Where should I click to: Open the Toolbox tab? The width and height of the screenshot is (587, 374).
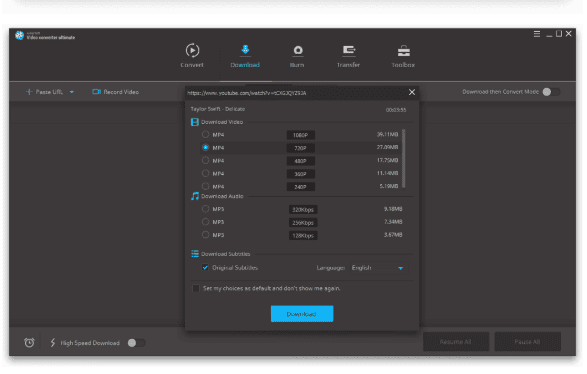coord(403,56)
